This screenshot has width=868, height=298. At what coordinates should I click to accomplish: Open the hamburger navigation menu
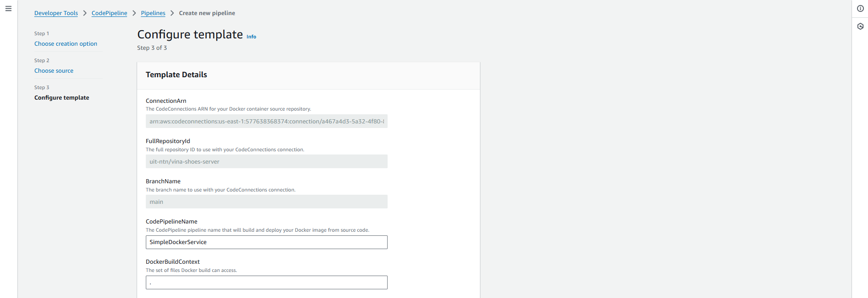tap(8, 9)
